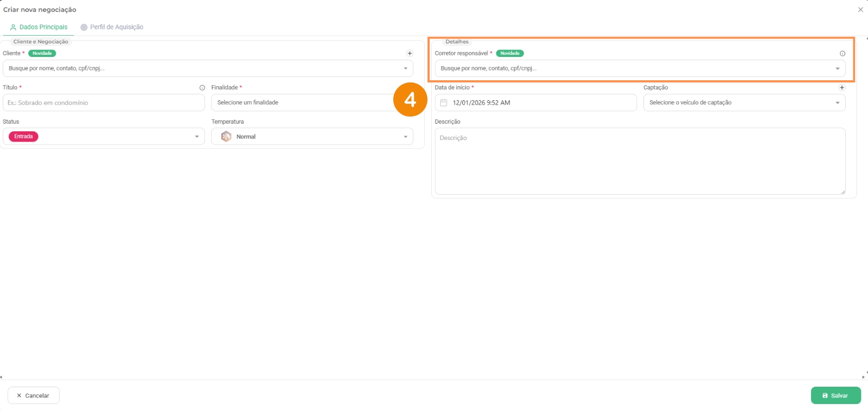Close the Criar nova negociação dialog
868x410 pixels.
(x=860, y=10)
